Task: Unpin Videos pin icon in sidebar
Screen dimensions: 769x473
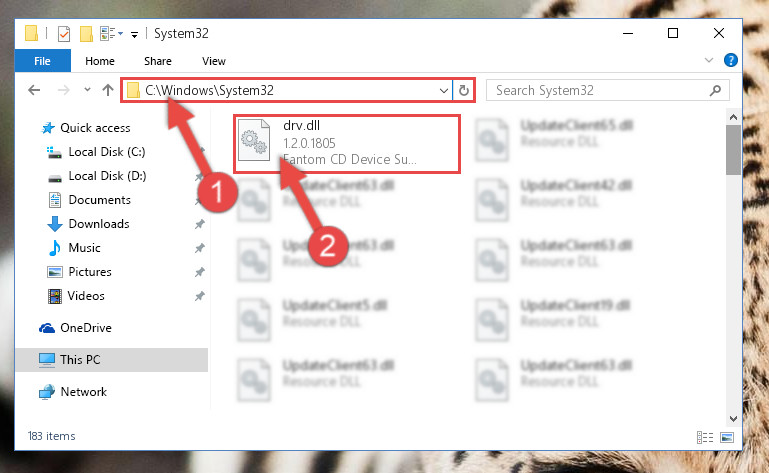Action: coord(200,296)
